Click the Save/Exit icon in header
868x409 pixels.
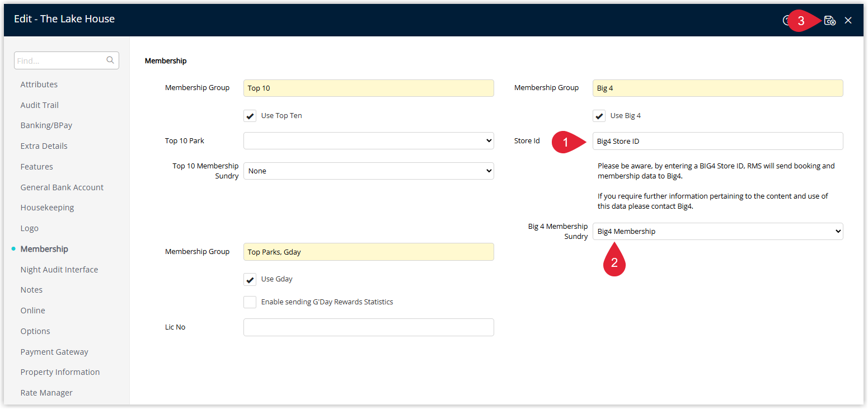[830, 21]
